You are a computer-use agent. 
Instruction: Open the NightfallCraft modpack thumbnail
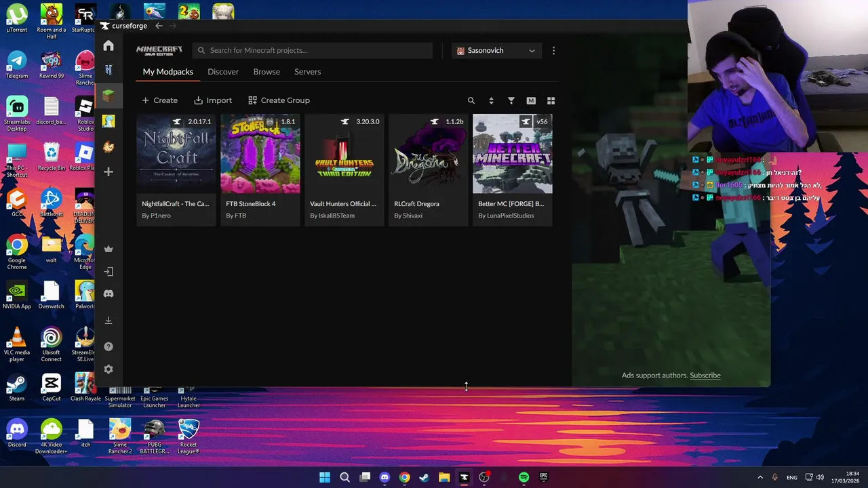point(176,154)
